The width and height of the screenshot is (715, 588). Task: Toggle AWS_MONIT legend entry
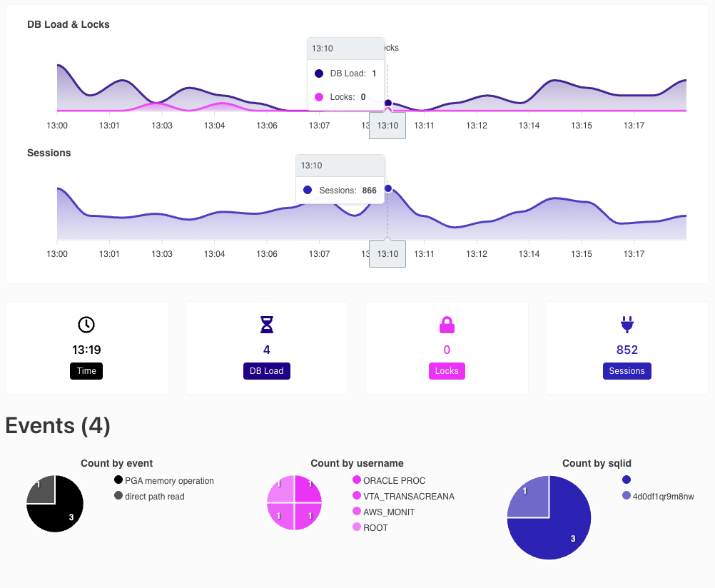click(383, 512)
